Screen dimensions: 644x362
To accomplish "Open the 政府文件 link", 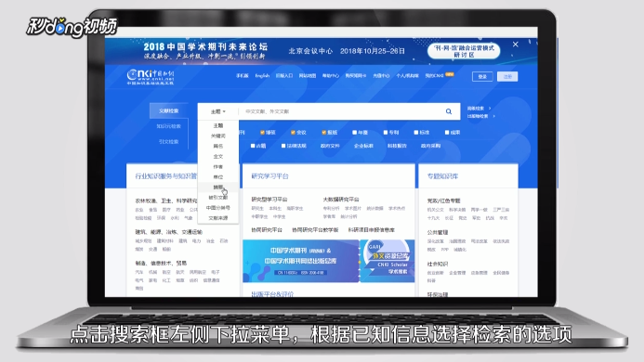I will click(x=330, y=146).
